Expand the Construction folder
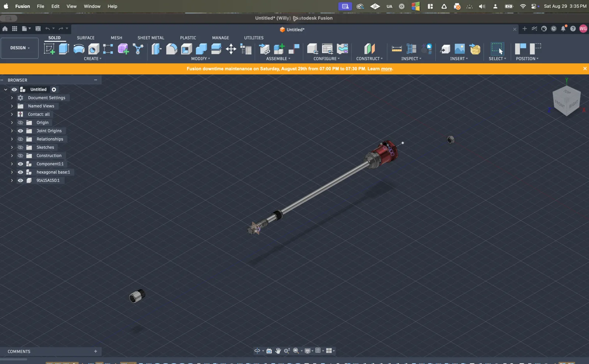The image size is (589, 364). (x=12, y=156)
